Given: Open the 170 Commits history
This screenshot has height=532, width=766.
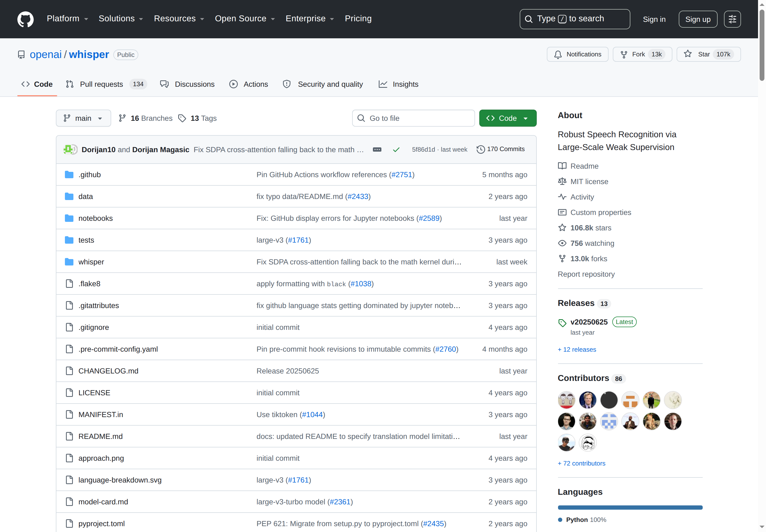Looking at the screenshot, I should coord(501,149).
